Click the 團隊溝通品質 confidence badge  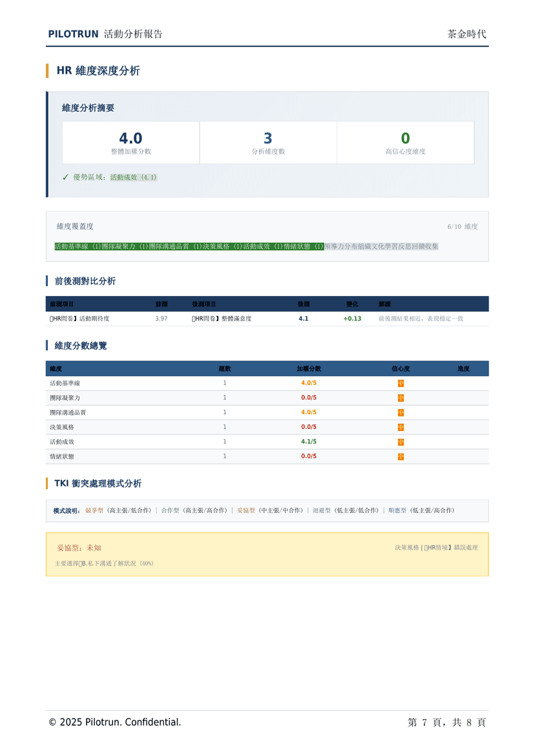click(400, 412)
